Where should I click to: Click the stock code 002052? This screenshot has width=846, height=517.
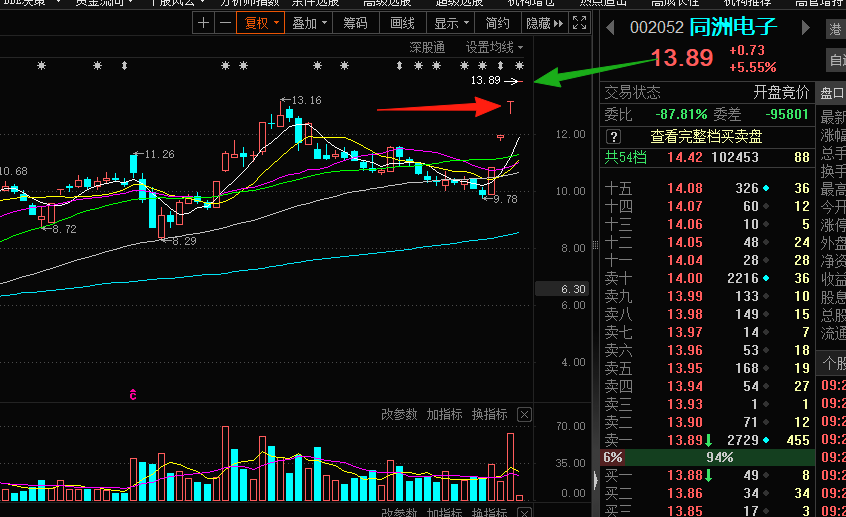657,28
